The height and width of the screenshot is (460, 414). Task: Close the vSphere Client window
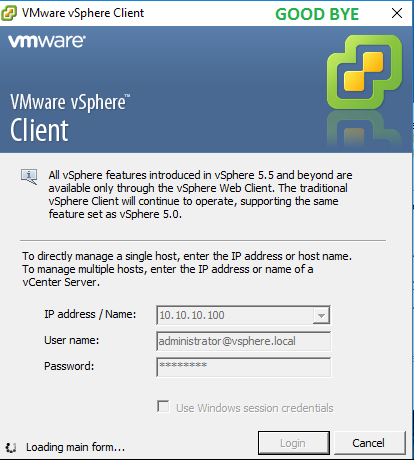(397, 13)
